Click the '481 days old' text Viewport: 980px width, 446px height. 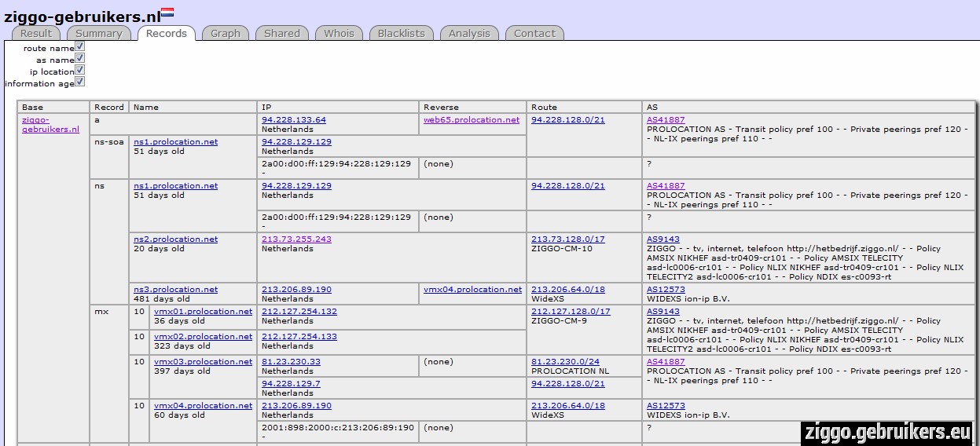[162, 298]
